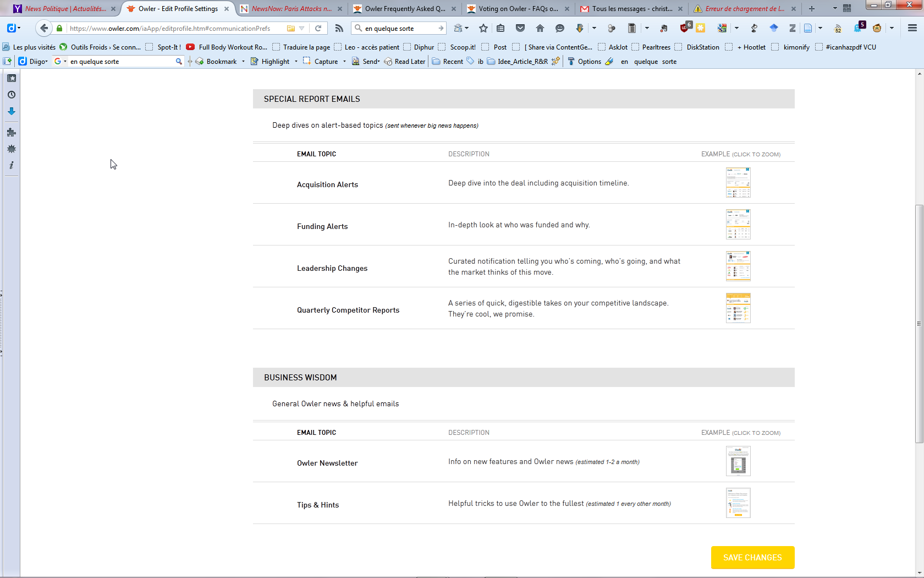Click the Diigo search magnifier icon
The image size is (924, 578).
click(x=179, y=62)
